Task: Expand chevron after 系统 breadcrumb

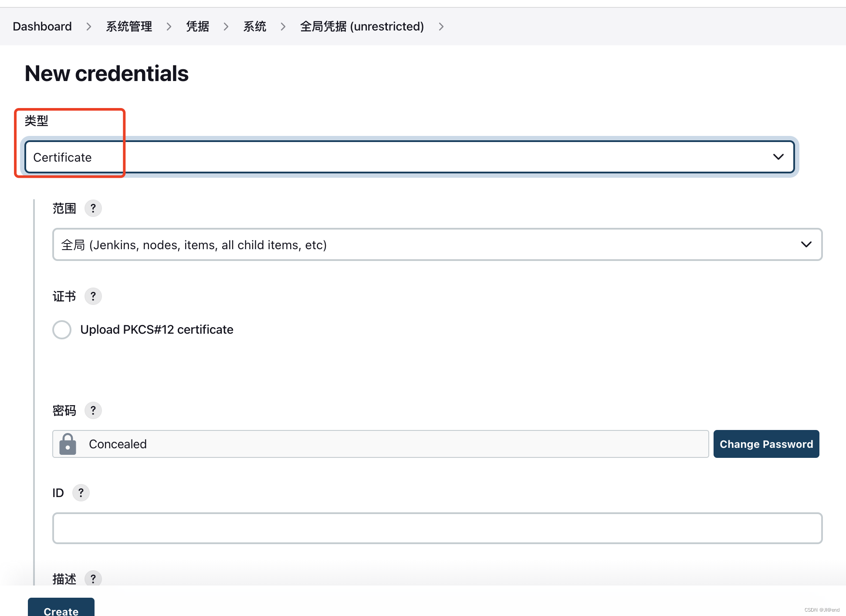Action: [283, 27]
